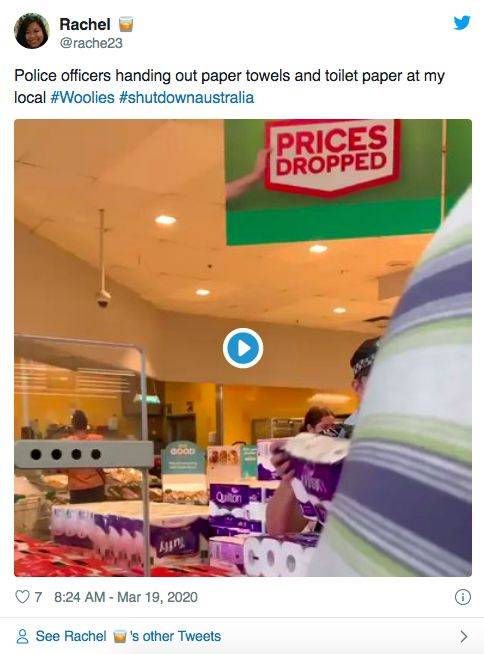
Task: Click the tweet text about police officers
Action: click(229, 86)
